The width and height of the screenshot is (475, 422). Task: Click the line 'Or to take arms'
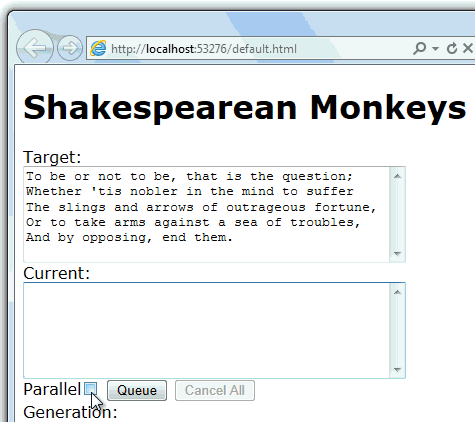193,222
